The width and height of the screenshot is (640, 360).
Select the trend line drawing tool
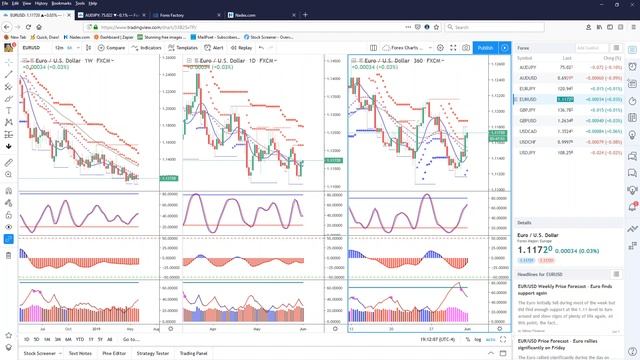click(9, 74)
